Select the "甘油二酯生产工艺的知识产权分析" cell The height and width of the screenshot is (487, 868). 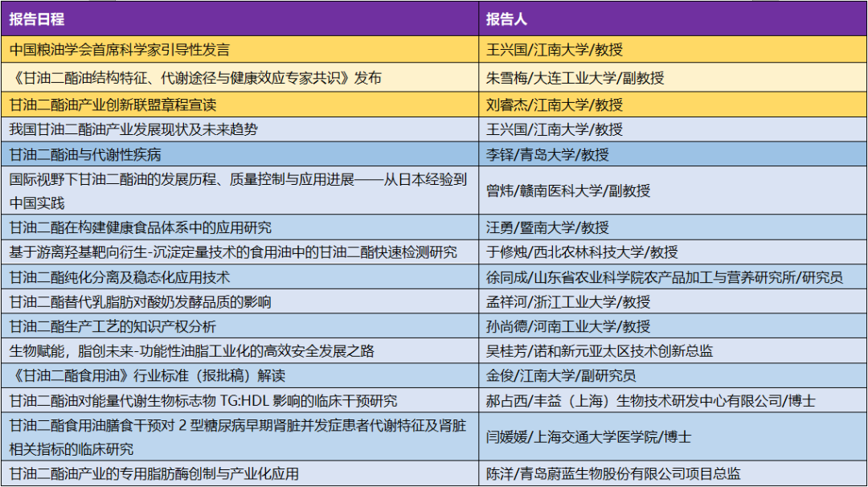(x=240, y=326)
